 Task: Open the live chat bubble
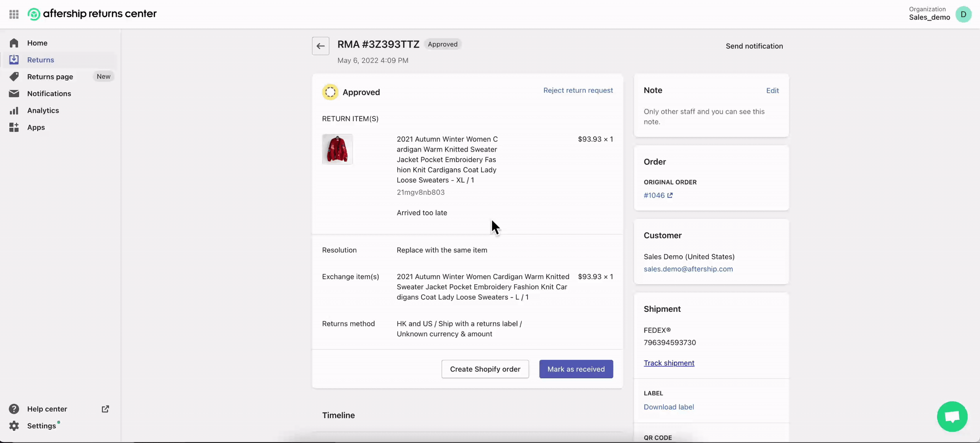[952, 416]
